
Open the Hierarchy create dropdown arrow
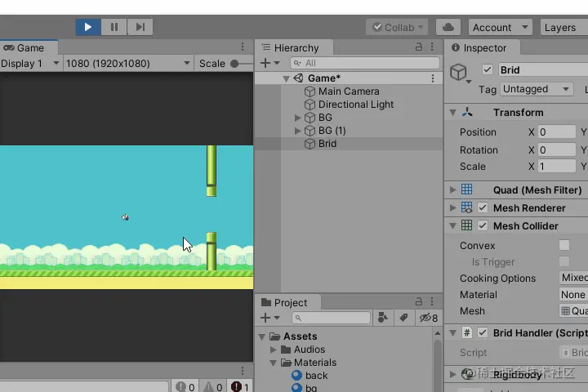pyautogui.click(x=277, y=63)
